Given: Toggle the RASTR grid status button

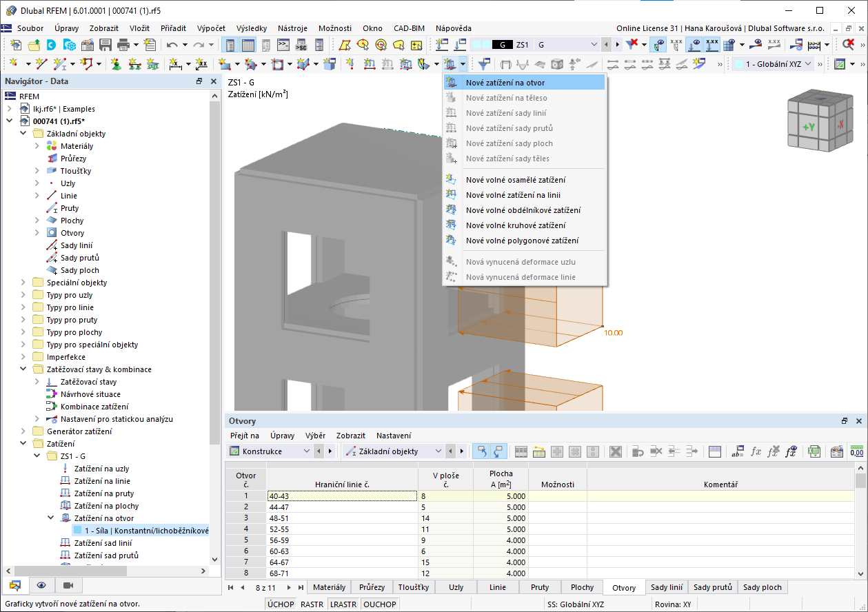Looking at the screenshot, I should tap(312, 604).
